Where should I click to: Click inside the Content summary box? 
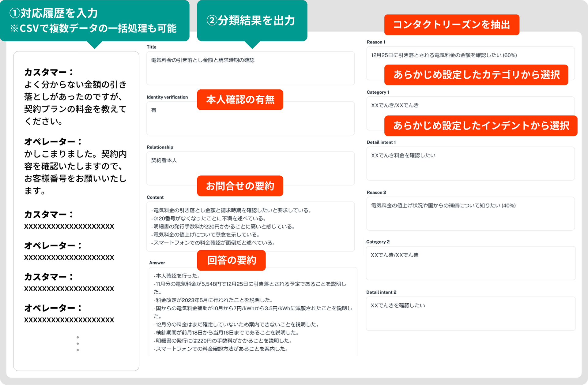coord(250,226)
